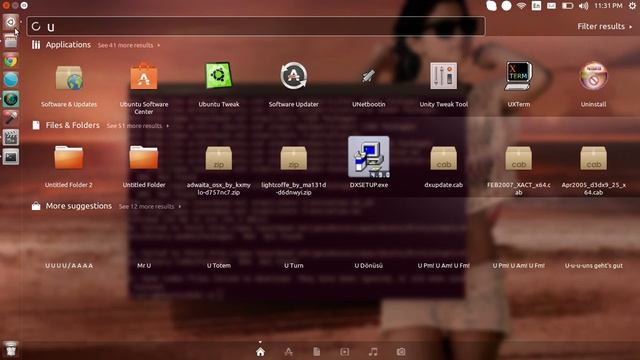Open Terminal from launcher
640x360 pixels.
click(11, 157)
